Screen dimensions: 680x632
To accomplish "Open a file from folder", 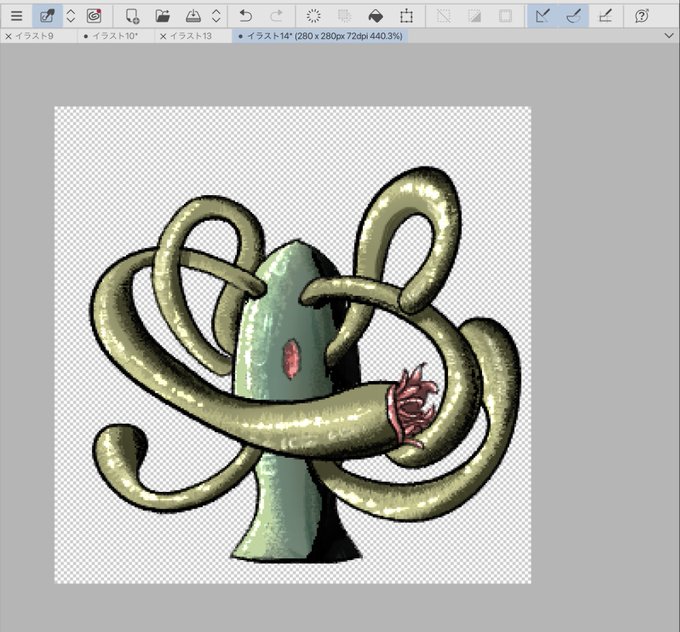I will pyautogui.click(x=163, y=16).
